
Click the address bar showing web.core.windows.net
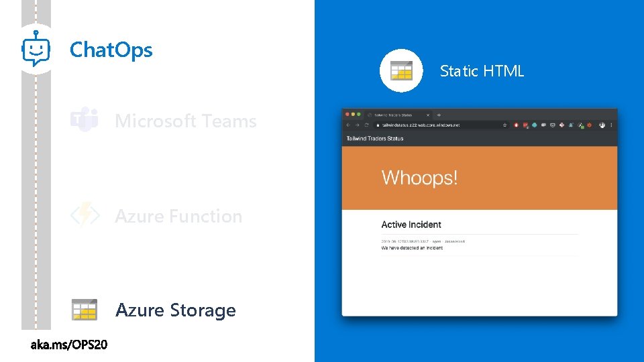[441, 125]
